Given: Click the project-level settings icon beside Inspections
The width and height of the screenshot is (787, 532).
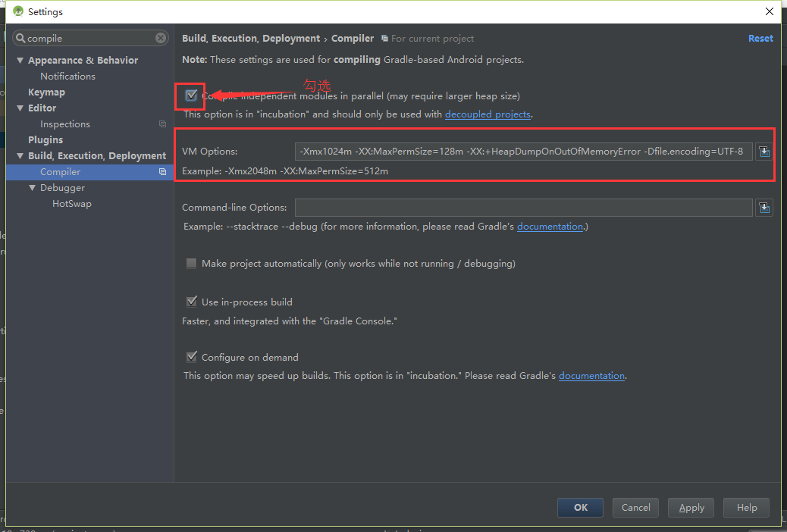Looking at the screenshot, I should pyautogui.click(x=161, y=124).
